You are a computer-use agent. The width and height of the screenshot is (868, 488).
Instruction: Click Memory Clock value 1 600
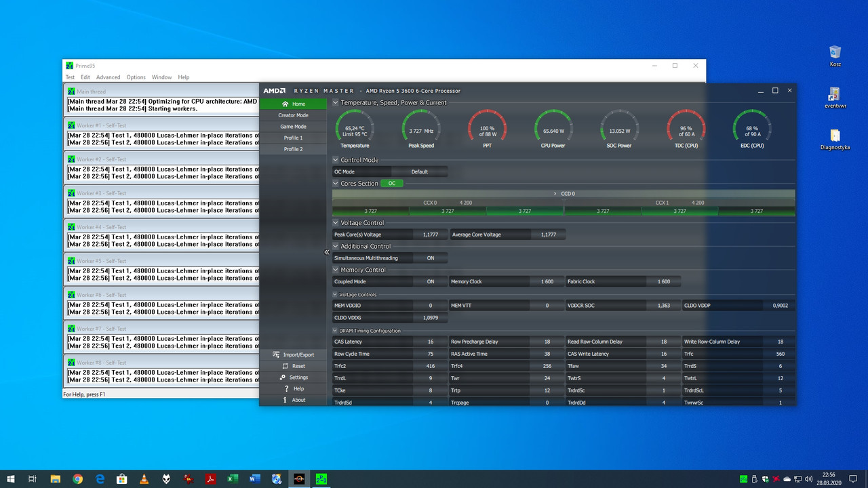tap(547, 281)
